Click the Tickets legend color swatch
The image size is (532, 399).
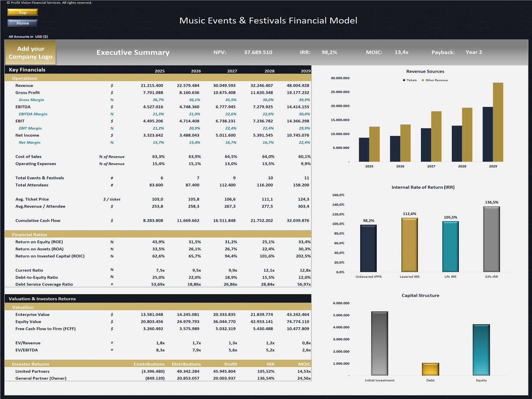[404, 80]
